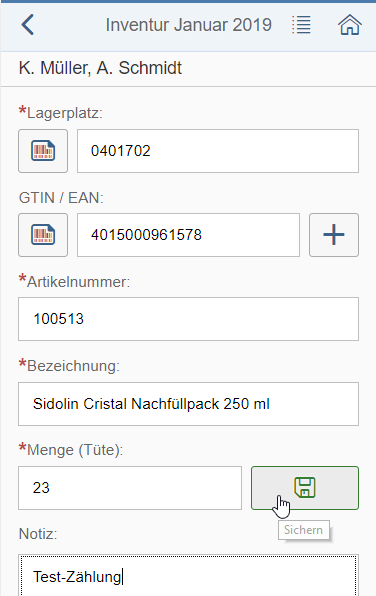Image resolution: width=376 pixels, height=596 pixels.
Task: Focus the Lagerplatz input showing 0401702
Action: [x=218, y=151]
